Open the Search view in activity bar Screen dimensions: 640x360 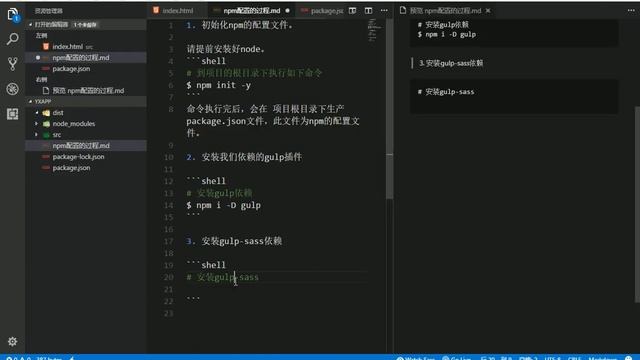[12, 39]
